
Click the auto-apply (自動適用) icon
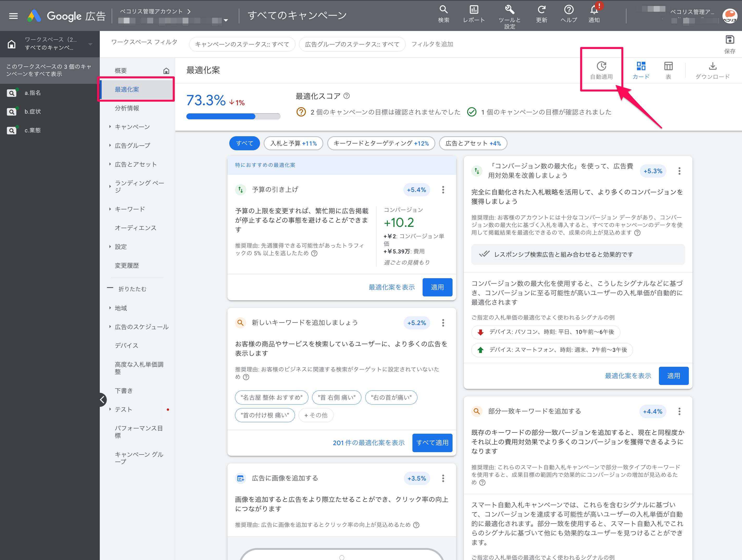(x=602, y=66)
